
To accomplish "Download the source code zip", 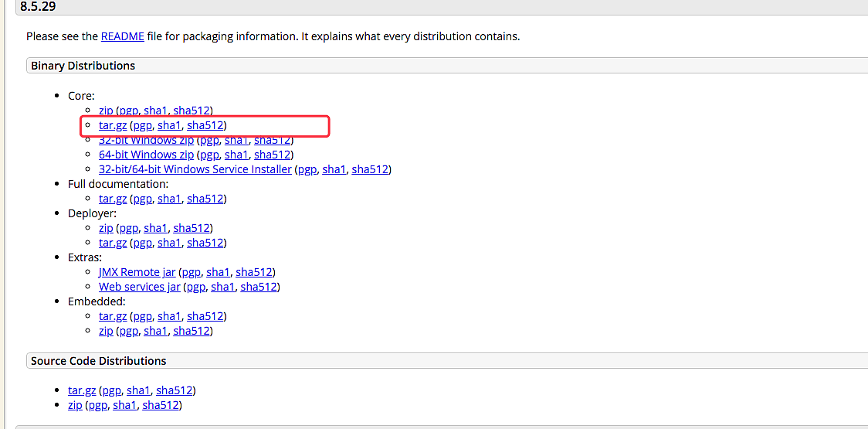I will (75, 405).
